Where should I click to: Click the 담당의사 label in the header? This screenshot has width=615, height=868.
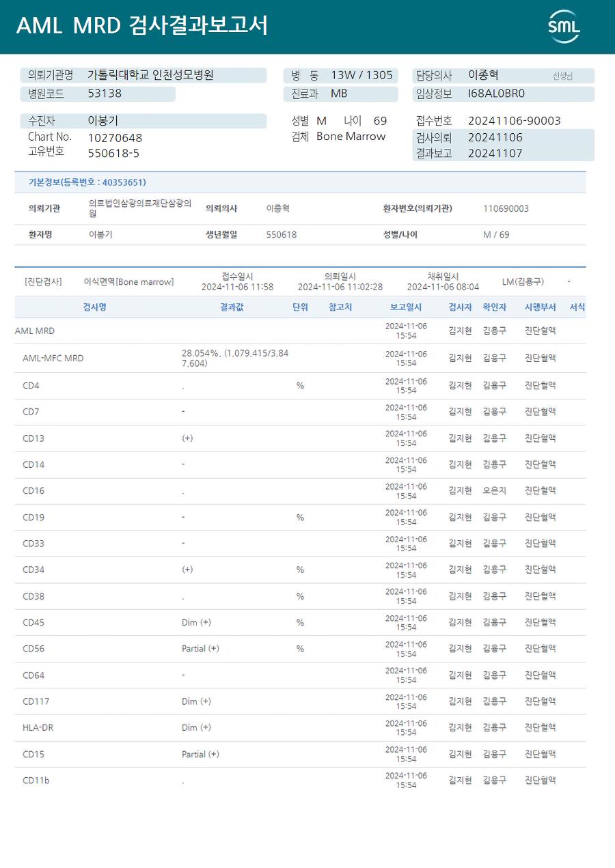[434, 75]
